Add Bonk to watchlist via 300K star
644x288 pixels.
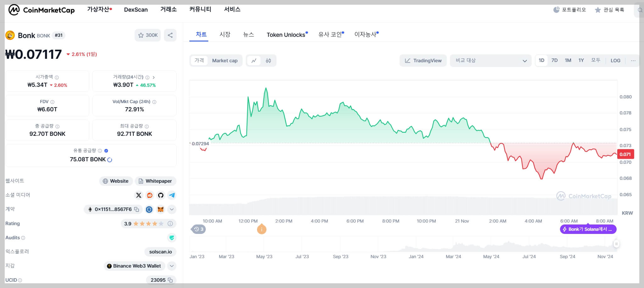(148, 35)
